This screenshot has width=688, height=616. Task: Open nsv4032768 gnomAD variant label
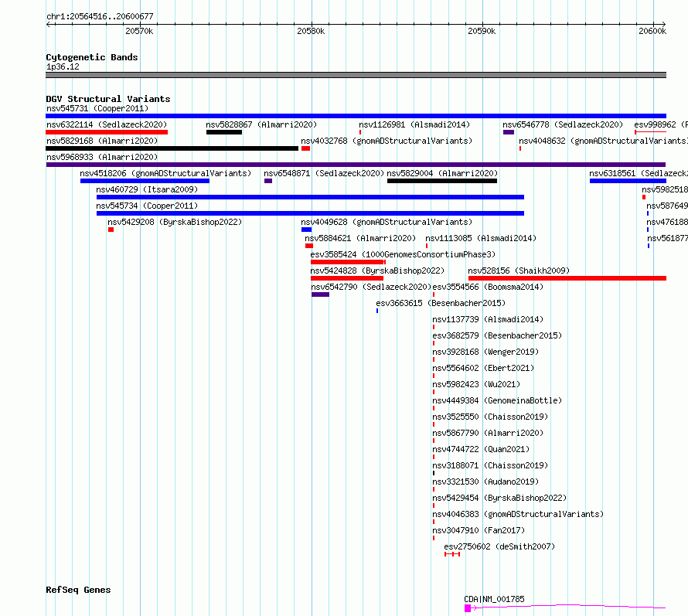(x=387, y=141)
